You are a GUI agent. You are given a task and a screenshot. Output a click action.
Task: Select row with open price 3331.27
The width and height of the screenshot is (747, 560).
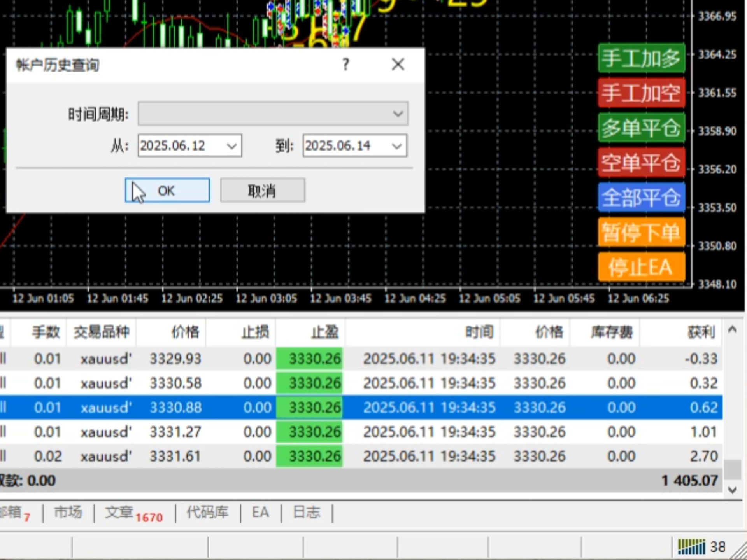tap(361, 432)
